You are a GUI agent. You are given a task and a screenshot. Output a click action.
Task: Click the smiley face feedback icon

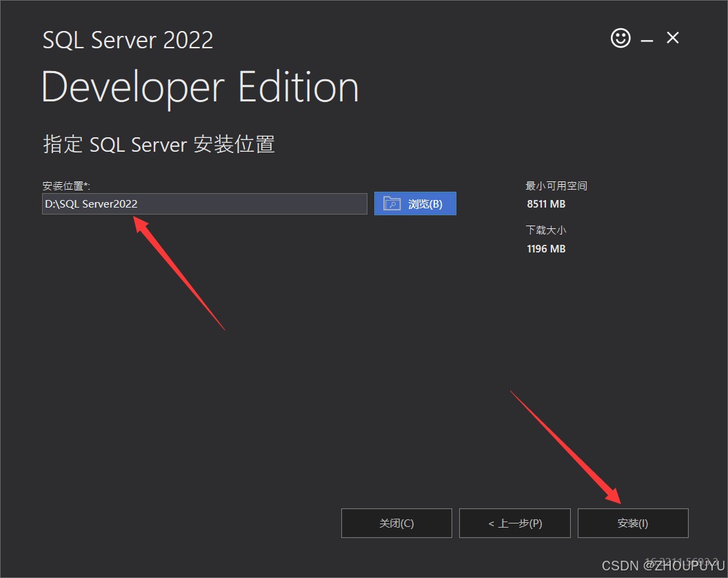pos(620,38)
